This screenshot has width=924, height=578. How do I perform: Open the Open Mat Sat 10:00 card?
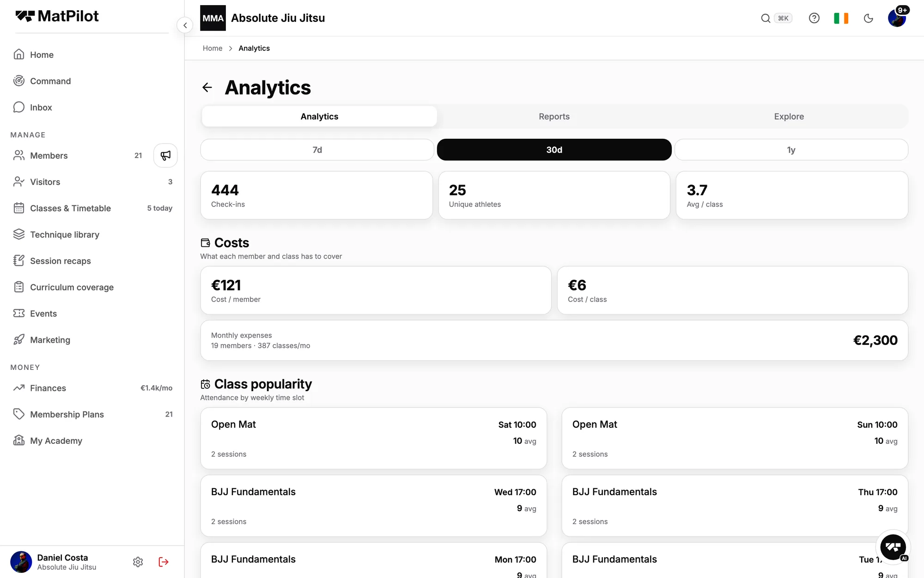coord(373,438)
